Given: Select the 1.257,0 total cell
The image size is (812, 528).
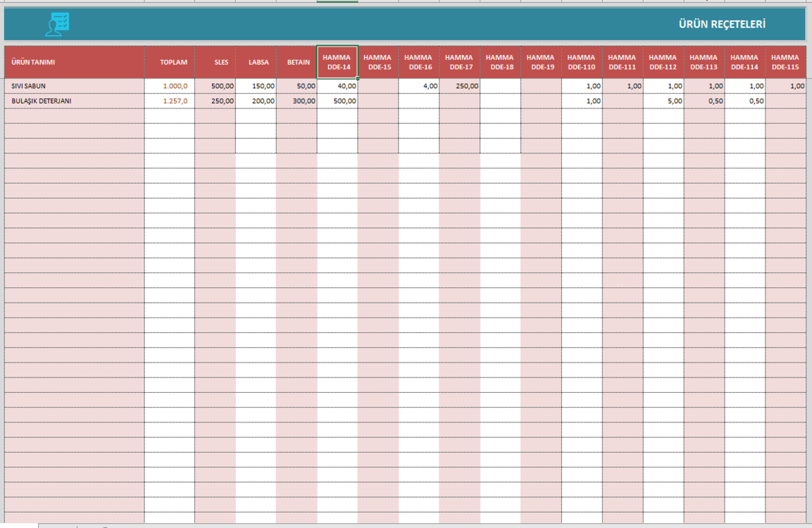Looking at the screenshot, I should point(170,101).
